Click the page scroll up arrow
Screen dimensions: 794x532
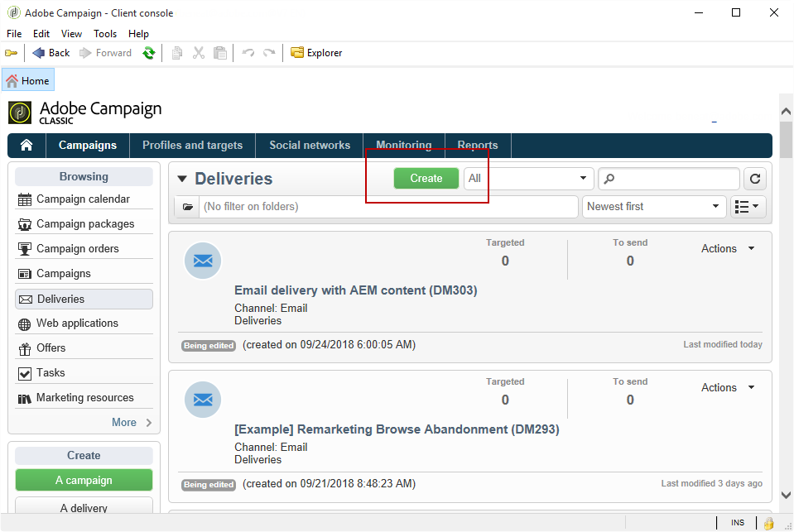[786, 112]
